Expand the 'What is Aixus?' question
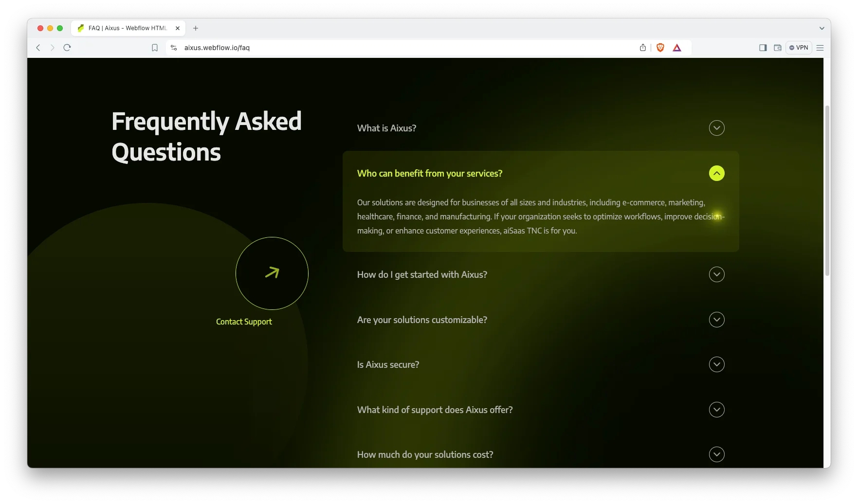The width and height of the screenshot is (858, 504). [716, 128]
